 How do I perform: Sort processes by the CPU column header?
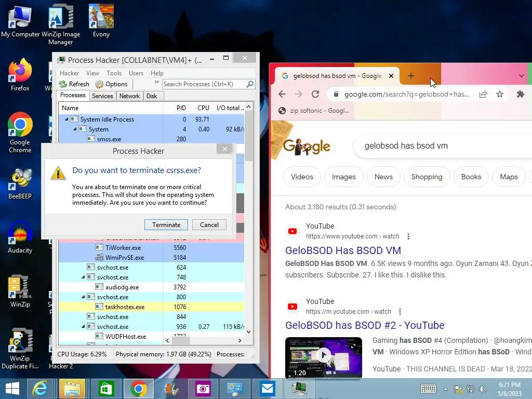200,108
